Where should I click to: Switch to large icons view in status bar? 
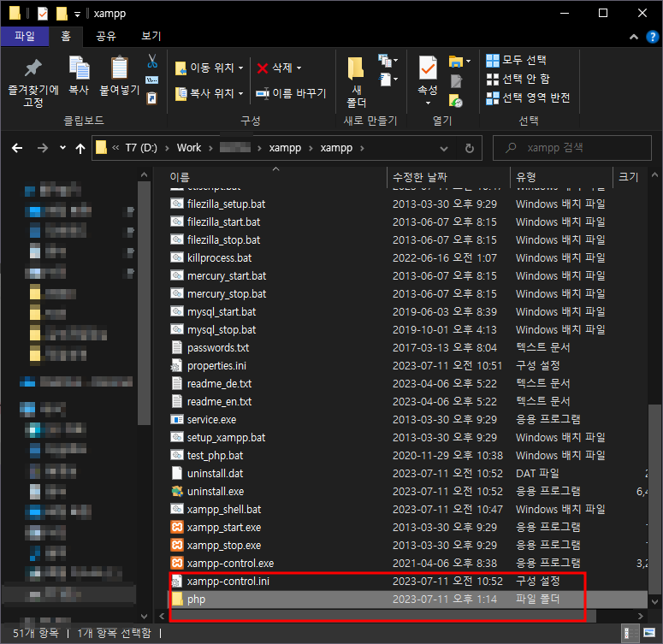(649, 633)
